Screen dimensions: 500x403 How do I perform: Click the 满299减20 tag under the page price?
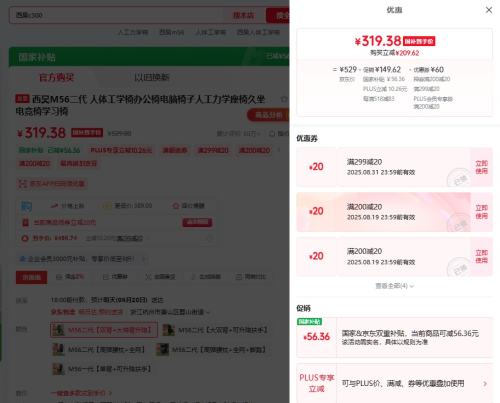click(x=213, y=150)
